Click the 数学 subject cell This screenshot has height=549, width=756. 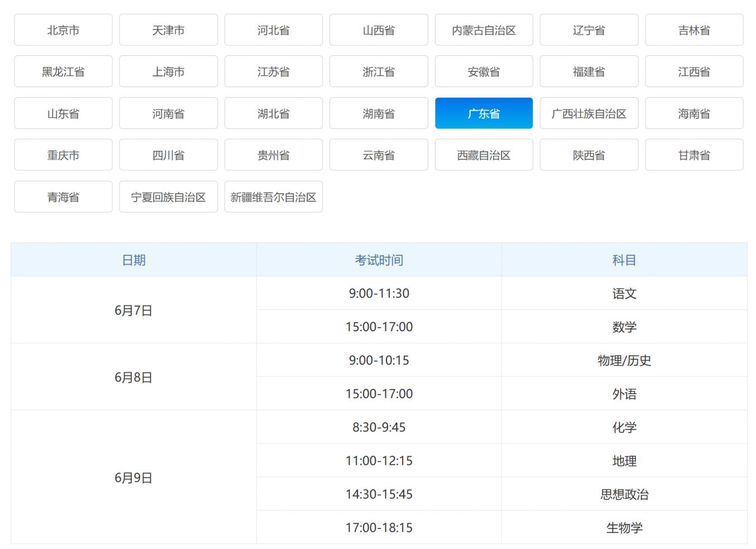[x=624, y=327]
